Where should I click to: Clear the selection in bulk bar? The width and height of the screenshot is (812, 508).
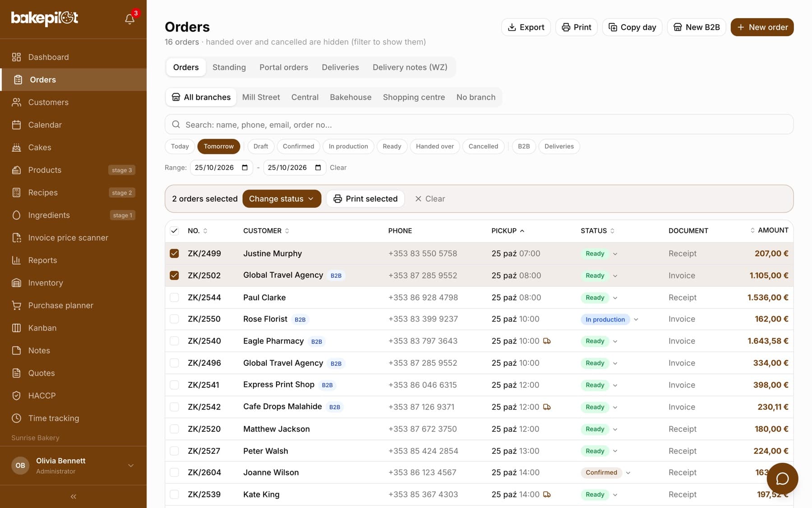(x=430, y=199)
